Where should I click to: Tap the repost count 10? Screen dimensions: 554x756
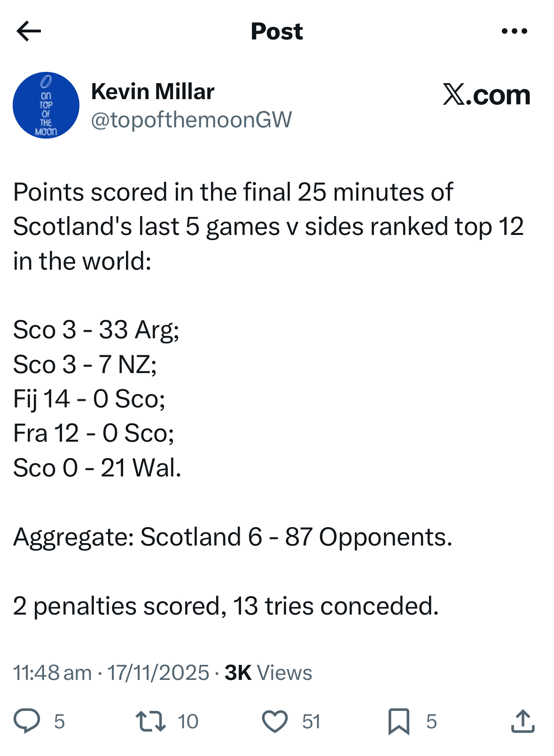(188, 722)
